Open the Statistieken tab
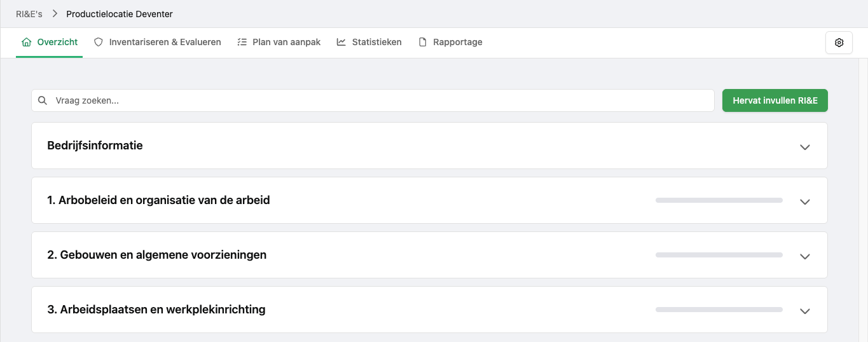This screenshot has height=342, width=868. [376, 43]
